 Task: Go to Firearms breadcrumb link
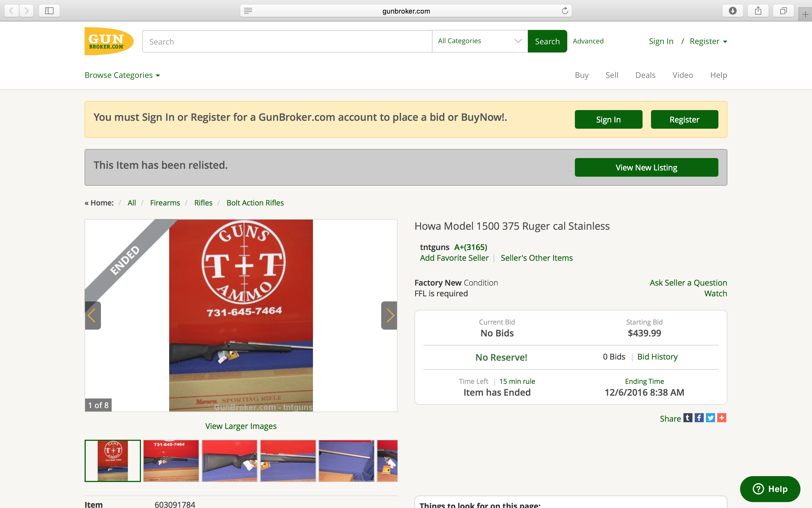click(165, 203)
